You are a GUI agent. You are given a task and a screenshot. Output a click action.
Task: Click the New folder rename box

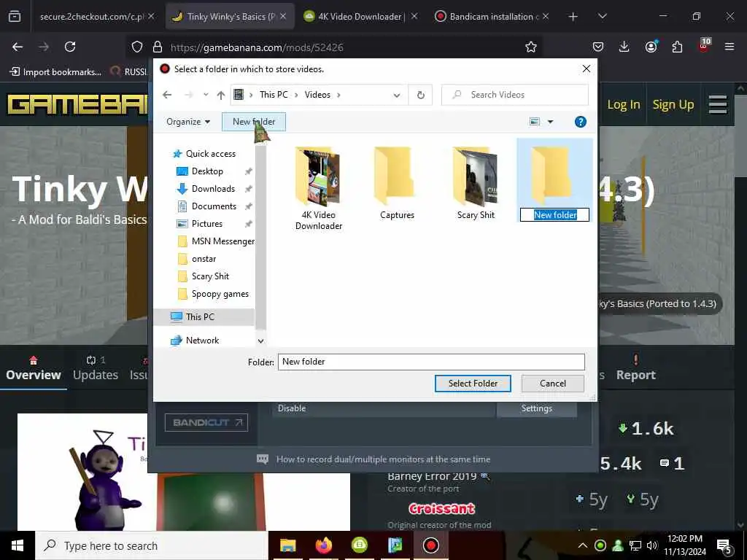point(554,215)
